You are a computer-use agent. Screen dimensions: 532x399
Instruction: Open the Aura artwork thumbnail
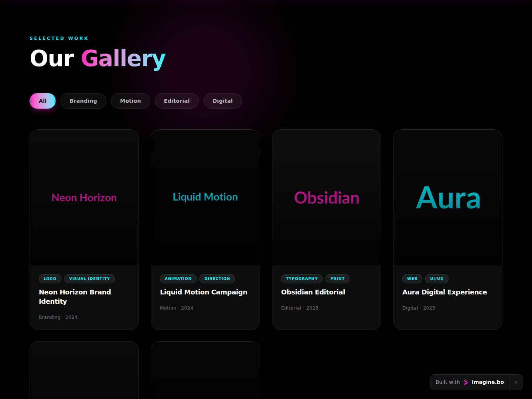tap(448, 197)
